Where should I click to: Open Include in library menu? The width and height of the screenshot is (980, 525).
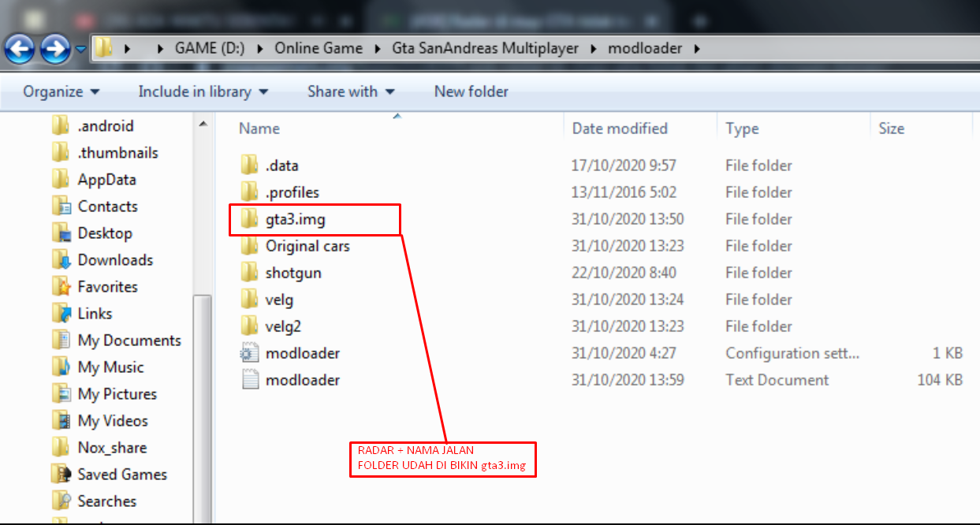tap(203, 91)
